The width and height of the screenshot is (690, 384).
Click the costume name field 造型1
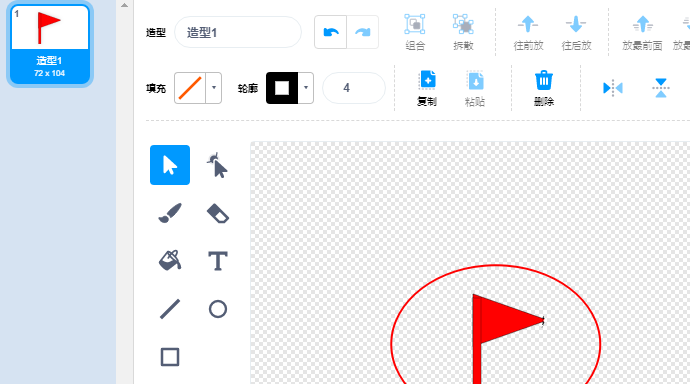click(238, 32)
